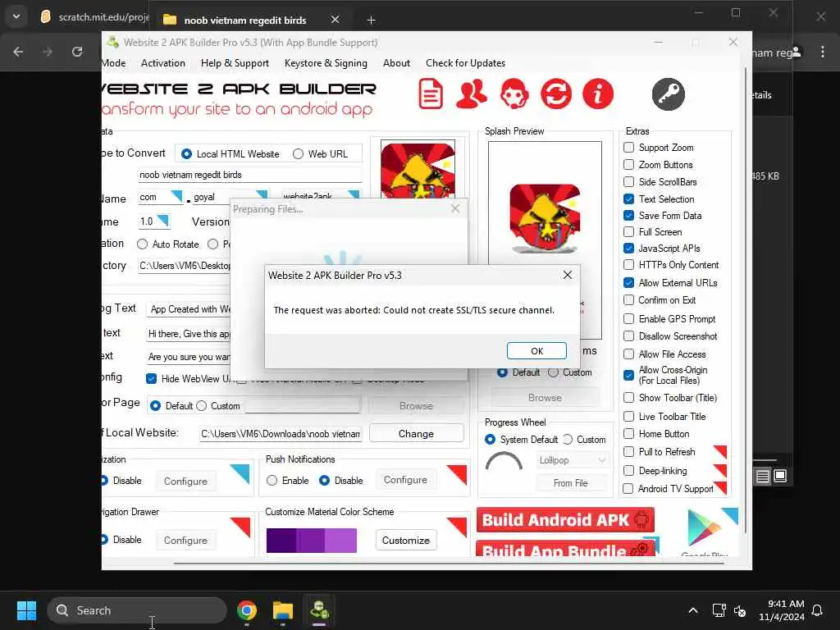Enable HTTPs Only Content checkbox

[x=629, y=265]
